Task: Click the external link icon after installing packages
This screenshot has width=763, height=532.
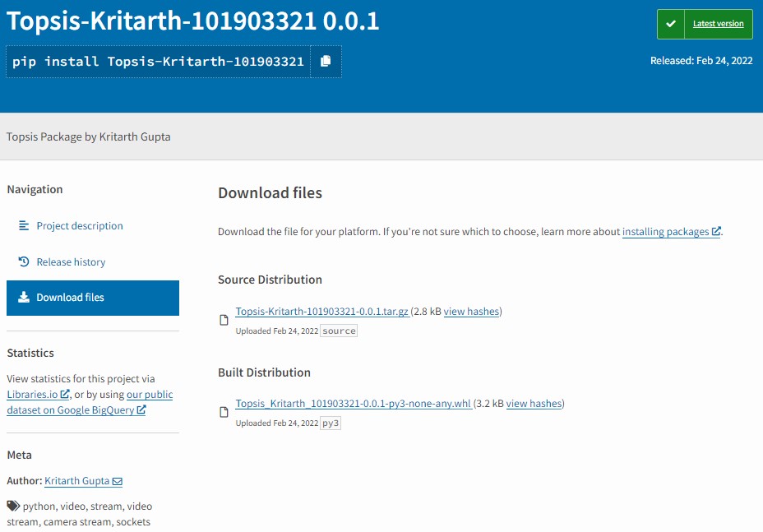Action: point(716,231)
